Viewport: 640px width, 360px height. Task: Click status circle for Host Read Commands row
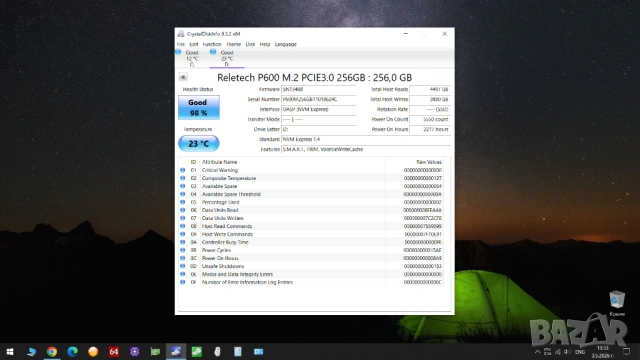[x=182, y=226]
